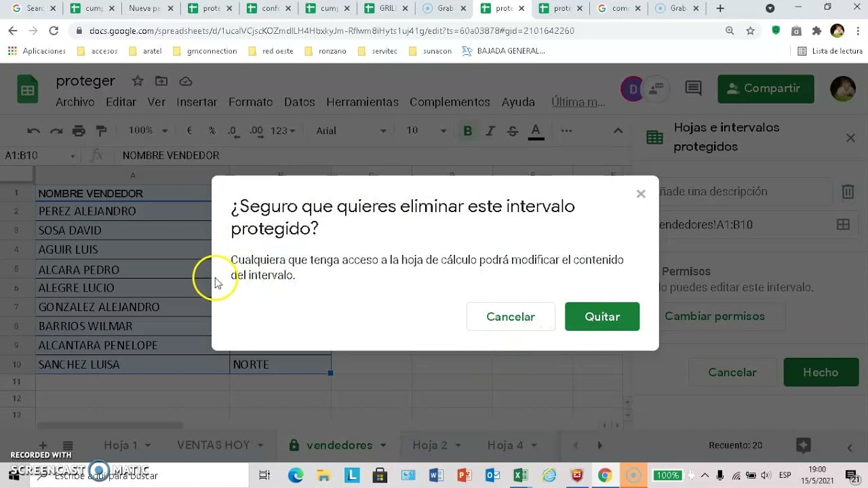
Task: Toggle italic formatting
Action: 490,131
